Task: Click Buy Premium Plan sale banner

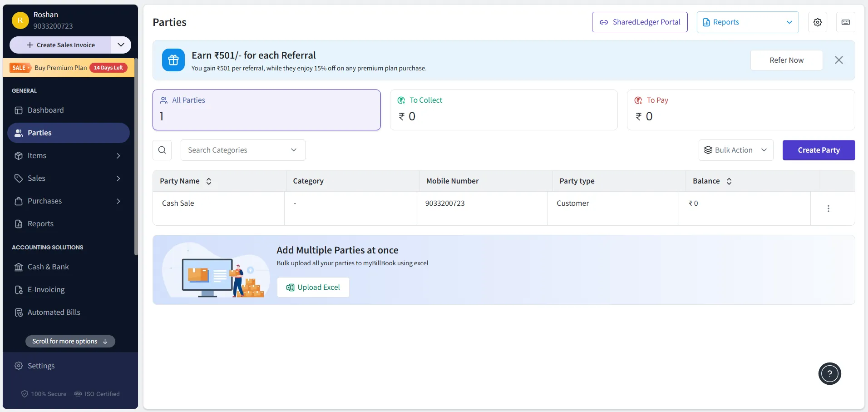Action: tap(69, 68)
